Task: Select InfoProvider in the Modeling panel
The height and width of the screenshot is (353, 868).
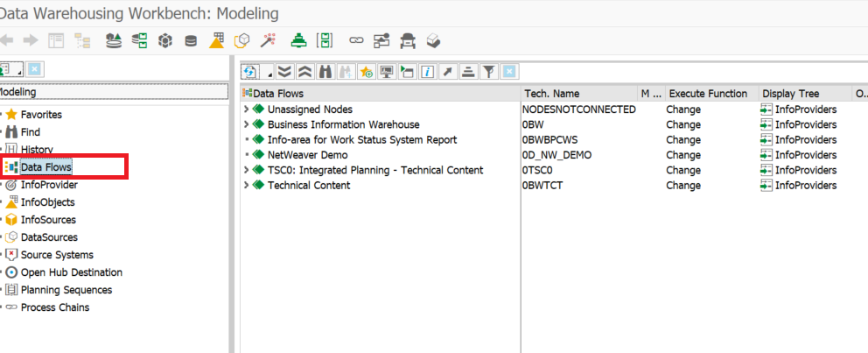Action: pyautogui.click(x=49, y=185)
